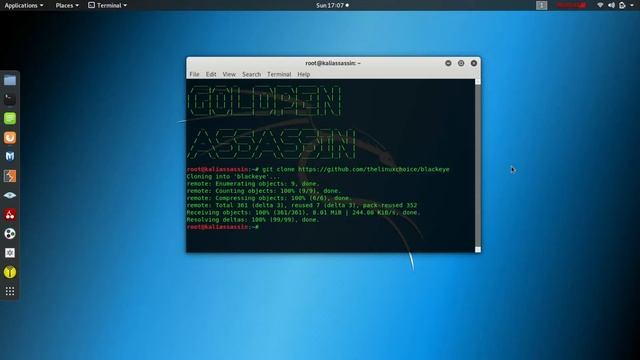
Task: Click the power/battery status icon
Action: pos(622,5)
